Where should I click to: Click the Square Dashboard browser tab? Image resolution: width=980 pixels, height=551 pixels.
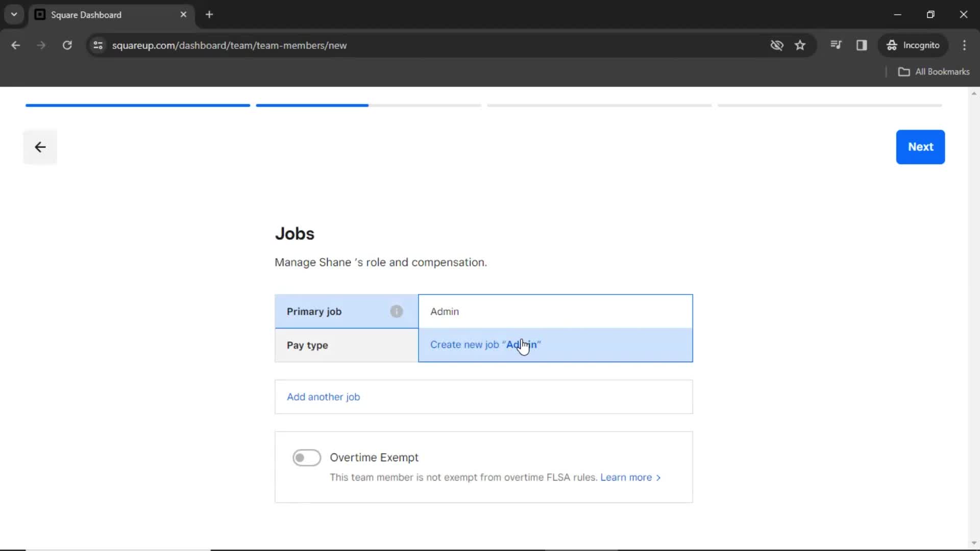[111, 15]
